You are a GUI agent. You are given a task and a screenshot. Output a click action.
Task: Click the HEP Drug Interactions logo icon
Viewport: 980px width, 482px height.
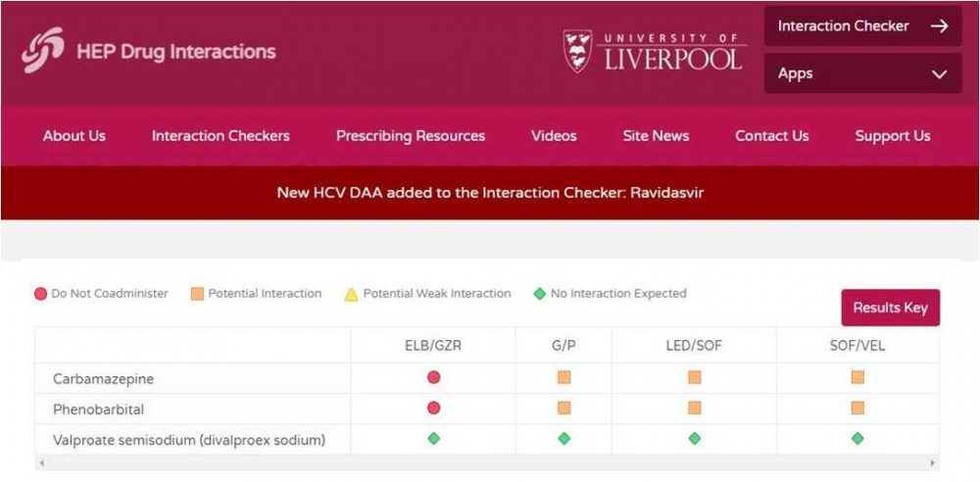pyautogui.click(x=43, y=50)
